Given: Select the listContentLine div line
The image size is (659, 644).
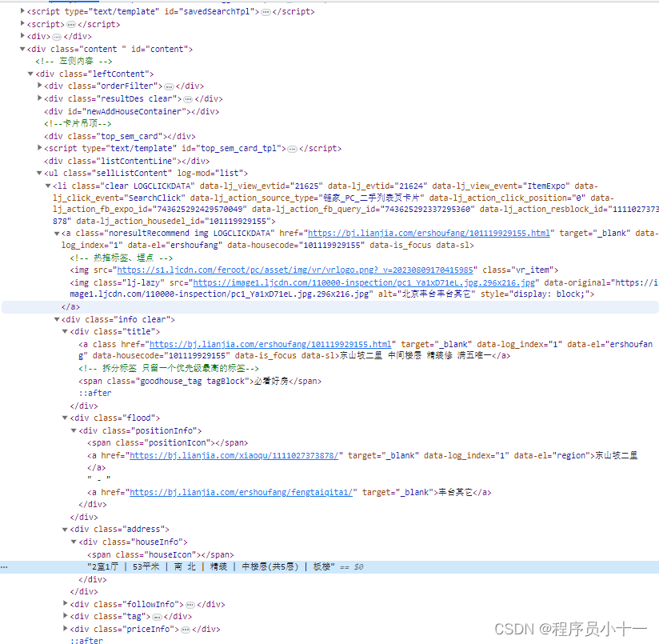Looking at the screenshot, I should 127,161.
